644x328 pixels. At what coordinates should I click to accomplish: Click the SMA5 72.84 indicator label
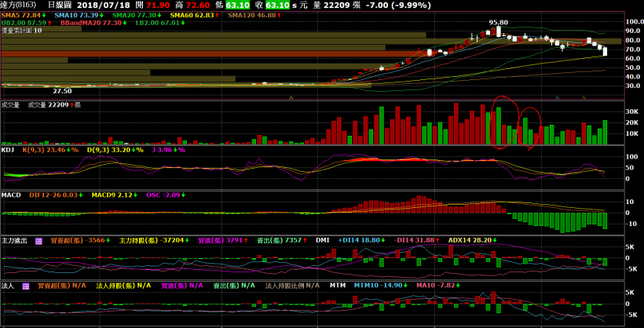coord(24,15)
